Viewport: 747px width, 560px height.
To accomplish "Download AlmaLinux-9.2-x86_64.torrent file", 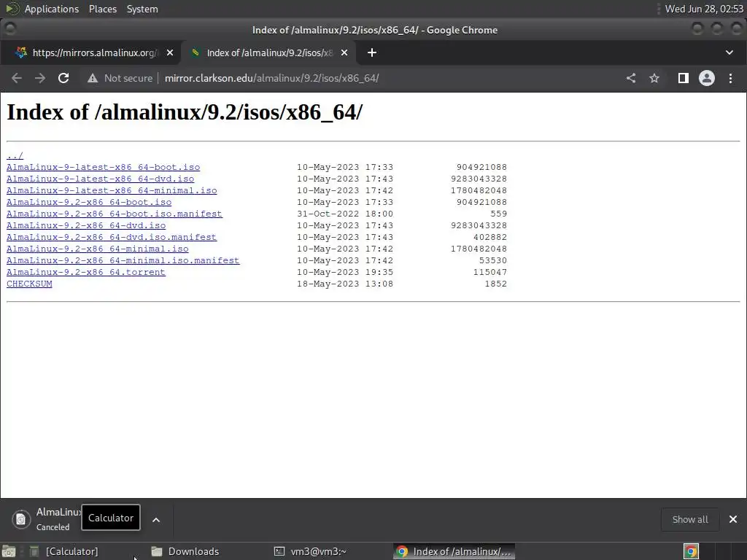I will click(86, 273).
